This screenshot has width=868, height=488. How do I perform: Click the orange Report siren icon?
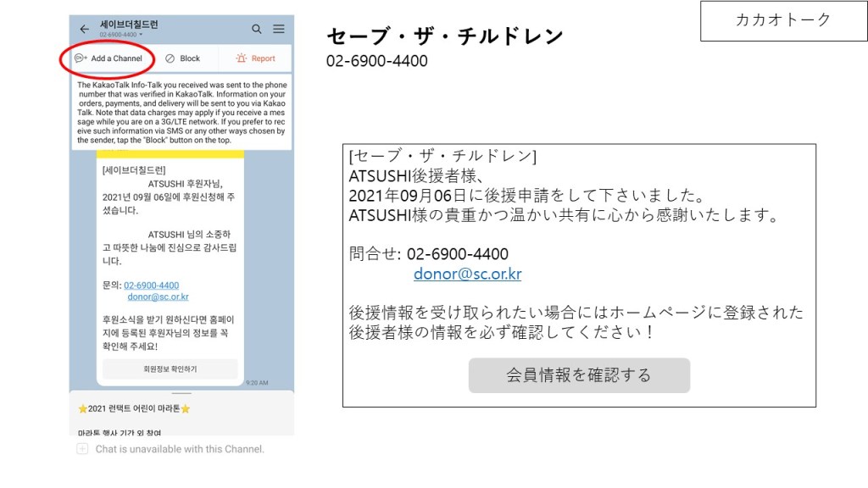[x=242, y=58]
